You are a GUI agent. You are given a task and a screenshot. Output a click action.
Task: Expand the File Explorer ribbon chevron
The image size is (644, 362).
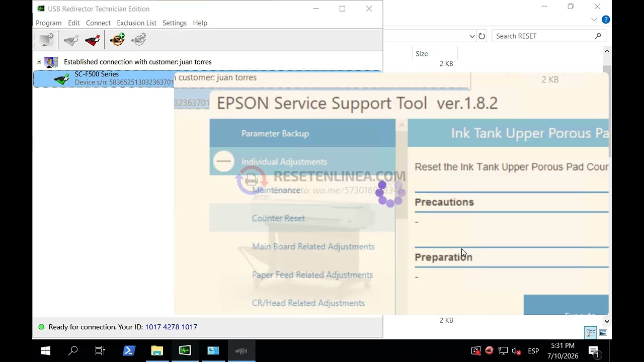click(x=594, y=20)
